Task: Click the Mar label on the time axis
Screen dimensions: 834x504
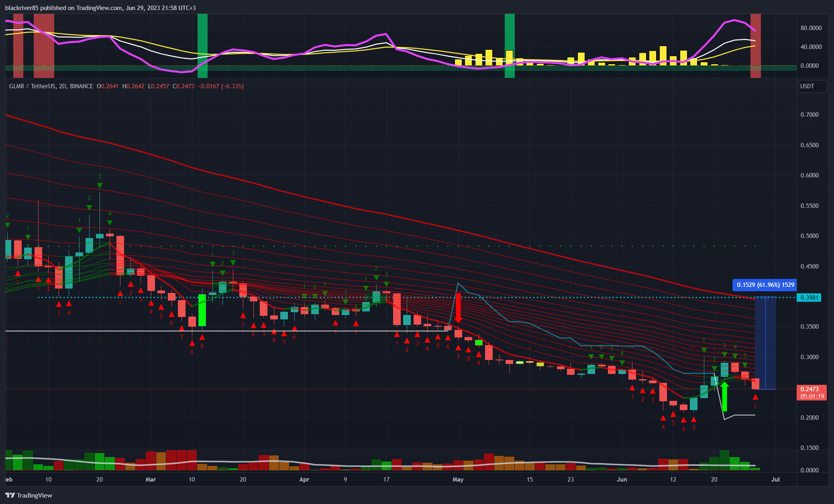Action: coord(151,480)
